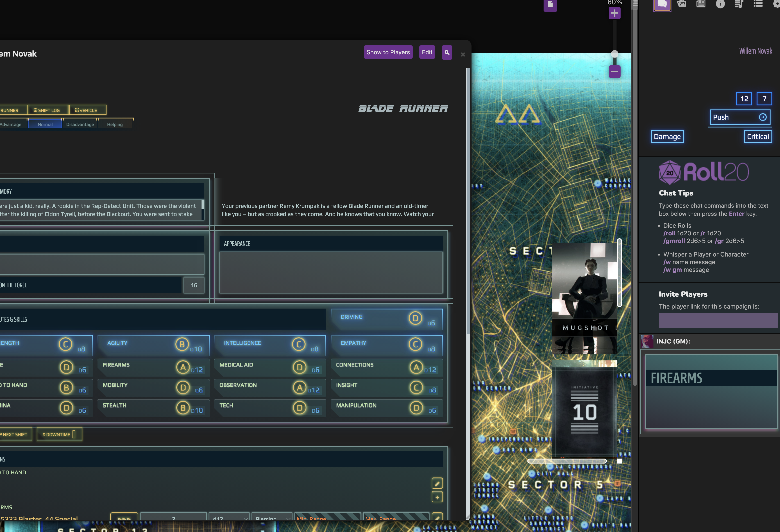Click the Critical button in chat
This screenshot has height=532, width=780.
757,137
